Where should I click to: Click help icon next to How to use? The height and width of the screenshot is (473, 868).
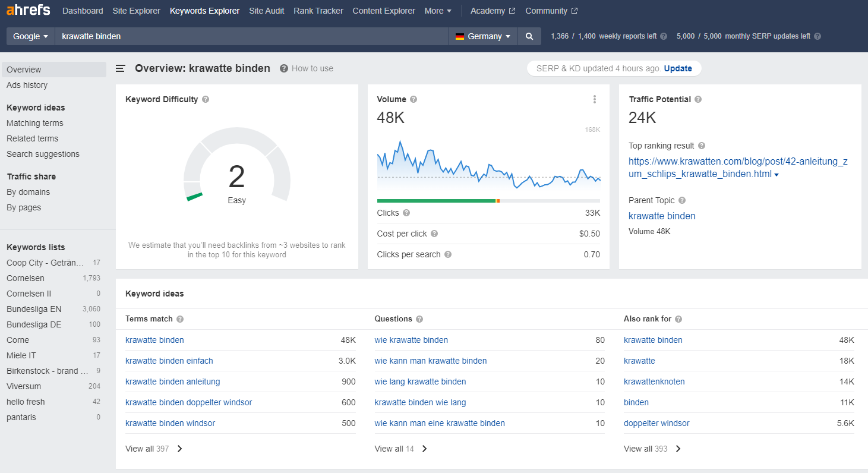[284, 68]
